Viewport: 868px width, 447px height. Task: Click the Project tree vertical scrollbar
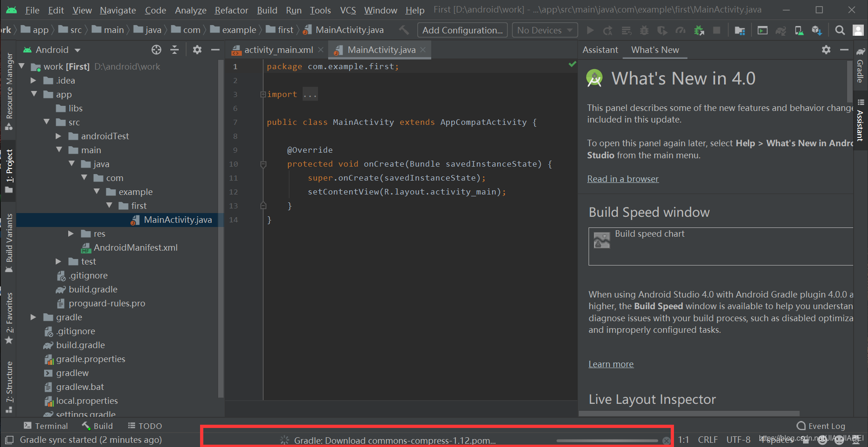point(220,230)
